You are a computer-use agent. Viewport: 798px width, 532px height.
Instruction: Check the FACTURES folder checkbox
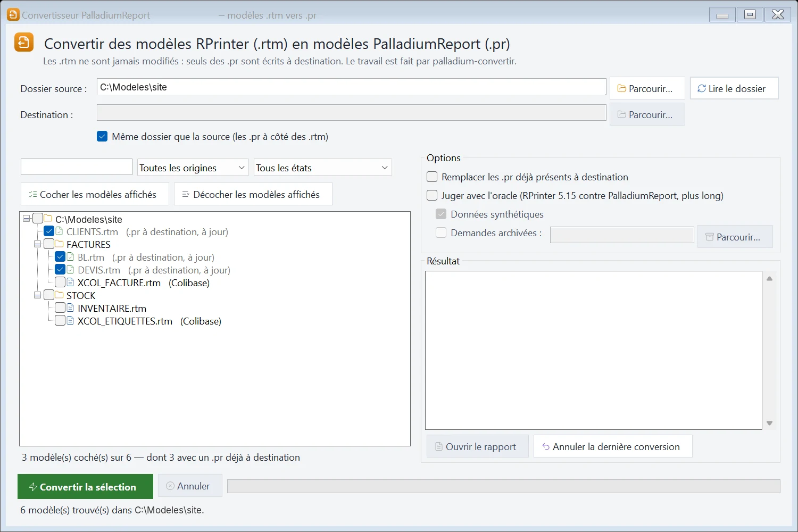[49, 244]
